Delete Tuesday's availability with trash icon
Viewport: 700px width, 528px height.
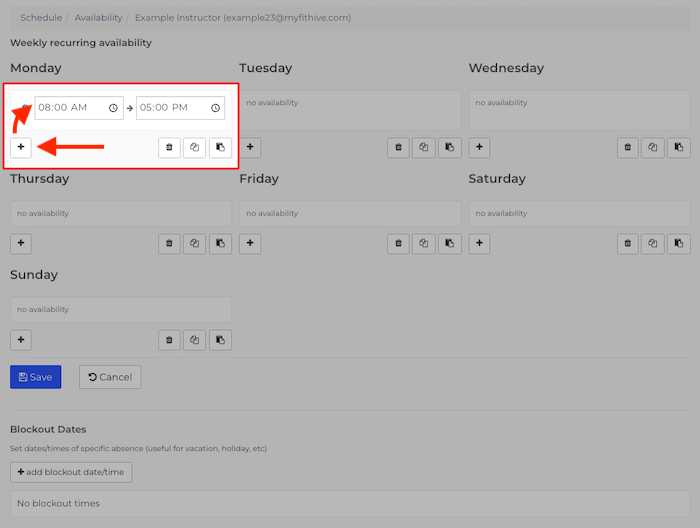tap(399, 147)
